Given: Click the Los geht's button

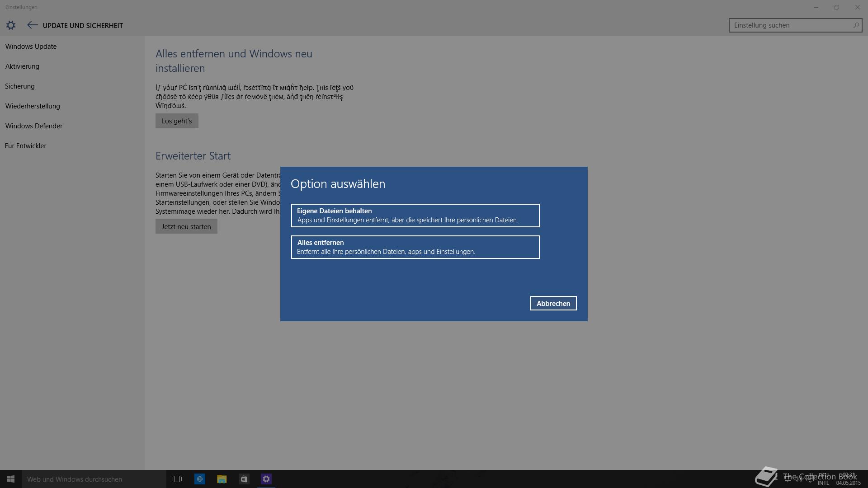Looking at the screenshot, I should pos(177,121).
